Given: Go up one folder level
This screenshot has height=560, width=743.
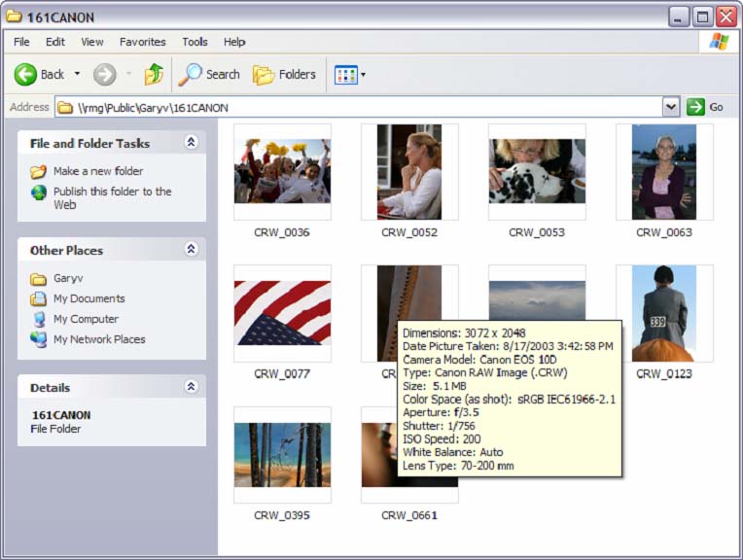Looking at the screenshot, I should coord(154,75).
